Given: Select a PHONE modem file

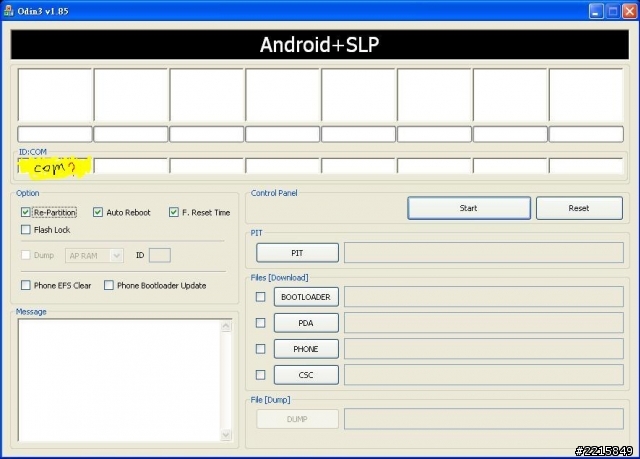Looking at the screenshot, I should click(306, 349).
